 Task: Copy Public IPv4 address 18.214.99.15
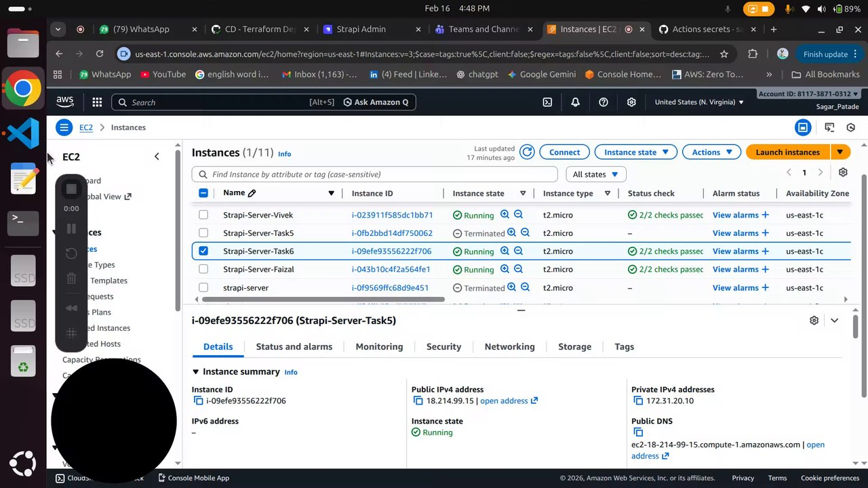pyautogui.click(x=418, y=401)
